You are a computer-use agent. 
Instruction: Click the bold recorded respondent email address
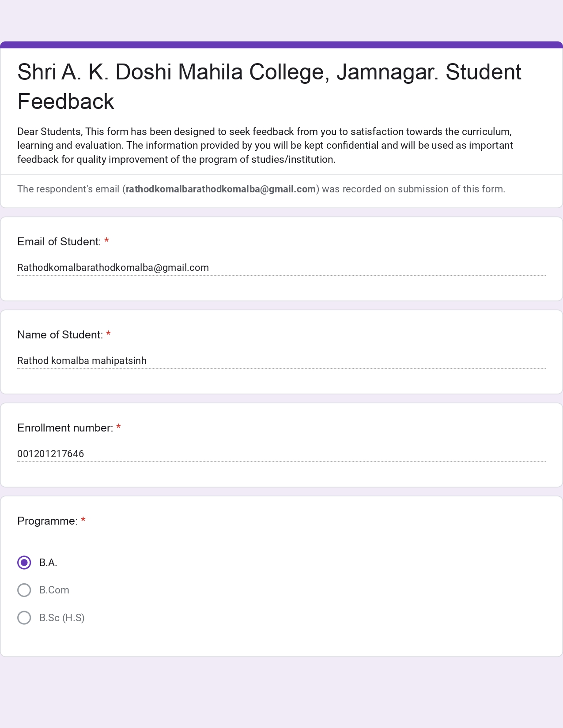221,189
